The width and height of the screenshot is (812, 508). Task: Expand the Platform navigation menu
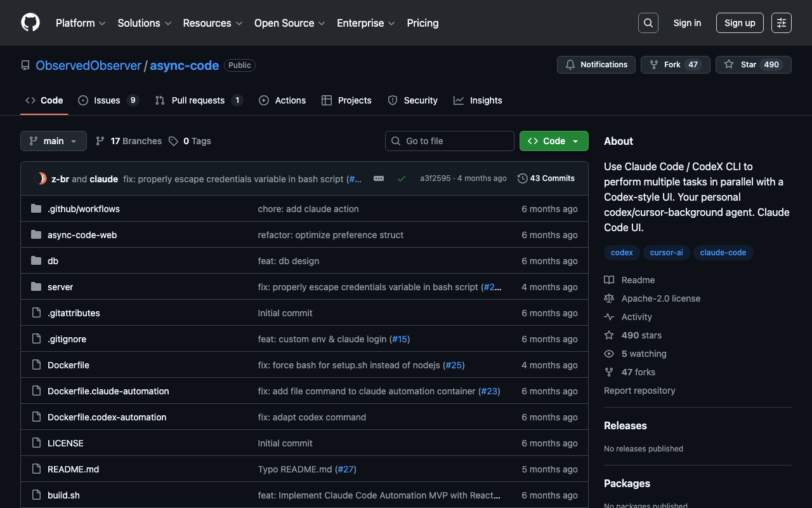(81, 23)
